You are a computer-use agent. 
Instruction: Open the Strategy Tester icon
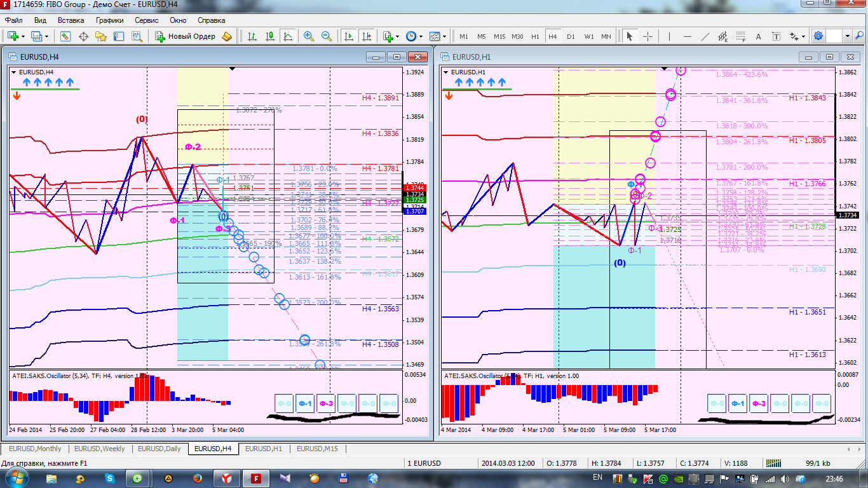coord(137,36)
